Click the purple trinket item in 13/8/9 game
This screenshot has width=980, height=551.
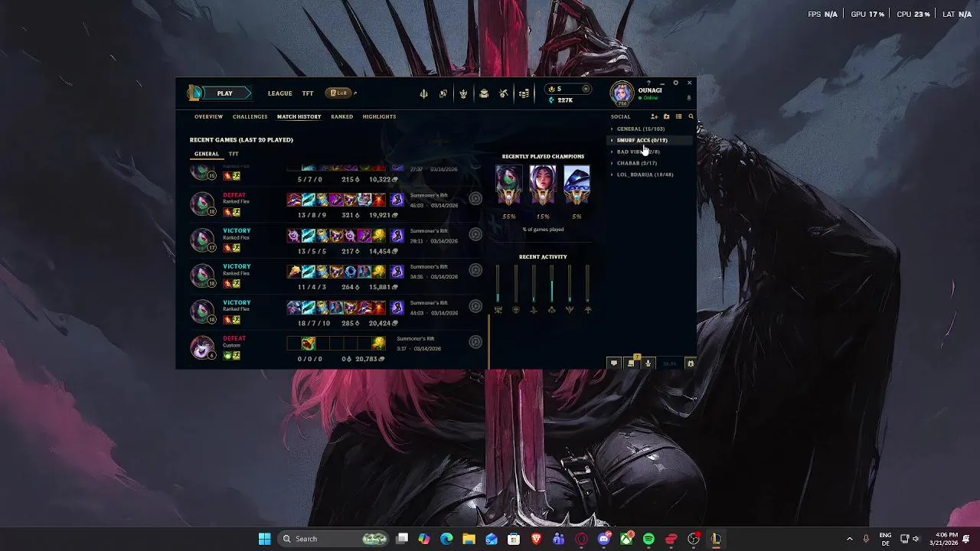[x=397, y=200]
